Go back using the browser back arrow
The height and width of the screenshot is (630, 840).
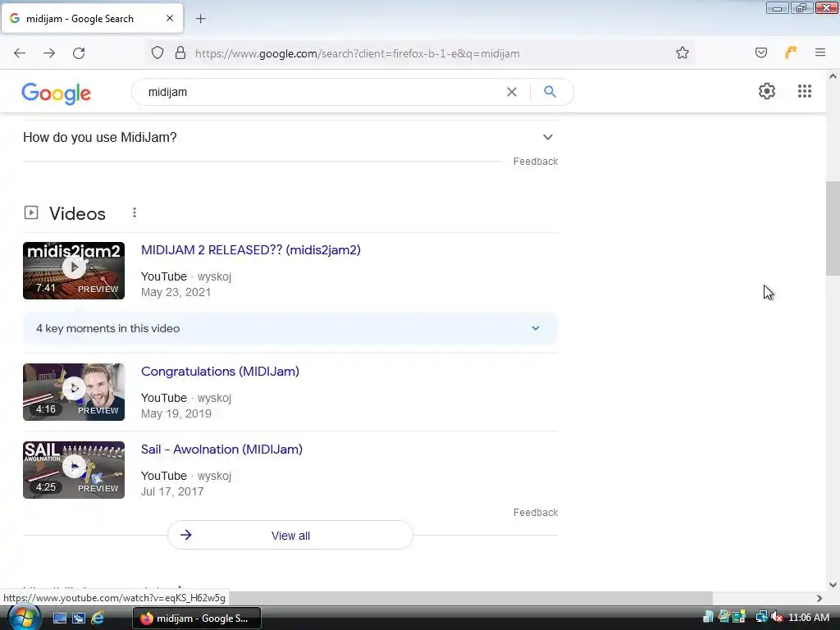(20, 53)
